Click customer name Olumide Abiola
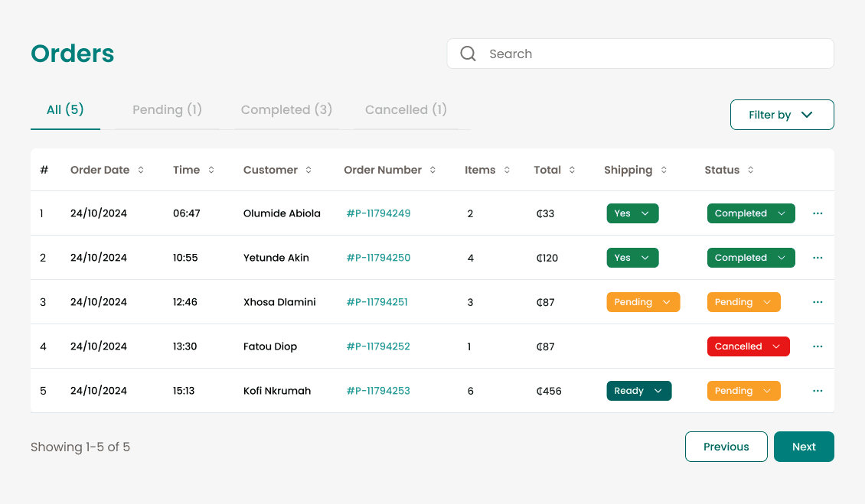865x504 pixels. tap(282, 213)
